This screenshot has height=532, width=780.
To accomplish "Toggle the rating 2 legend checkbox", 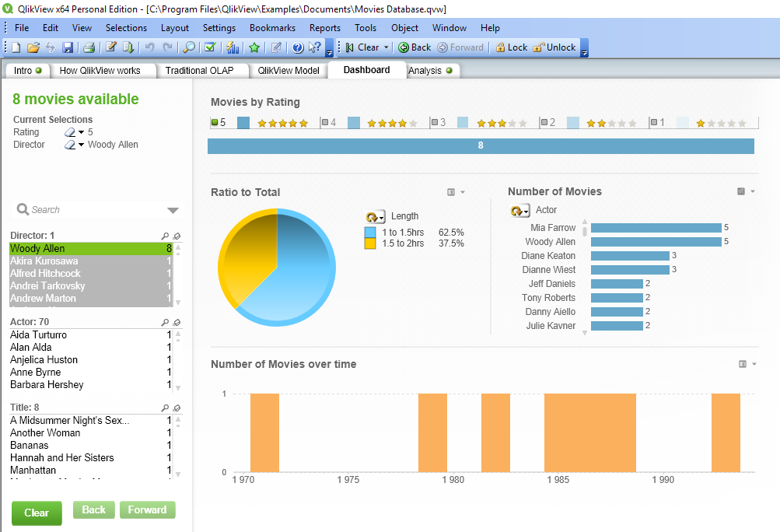I will click(544, 122).
